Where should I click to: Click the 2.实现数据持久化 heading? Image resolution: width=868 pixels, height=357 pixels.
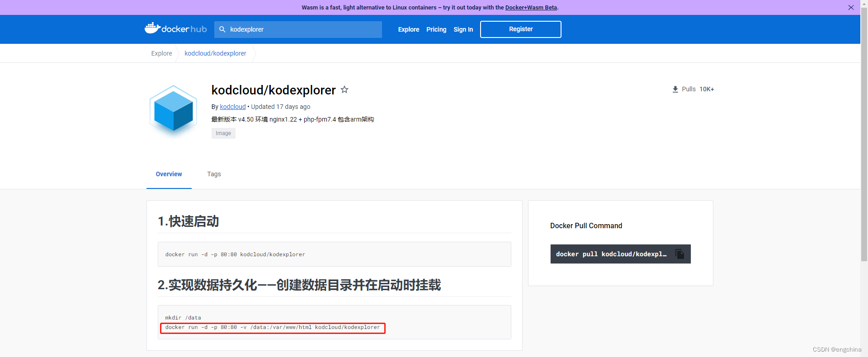tap(299, 285)
